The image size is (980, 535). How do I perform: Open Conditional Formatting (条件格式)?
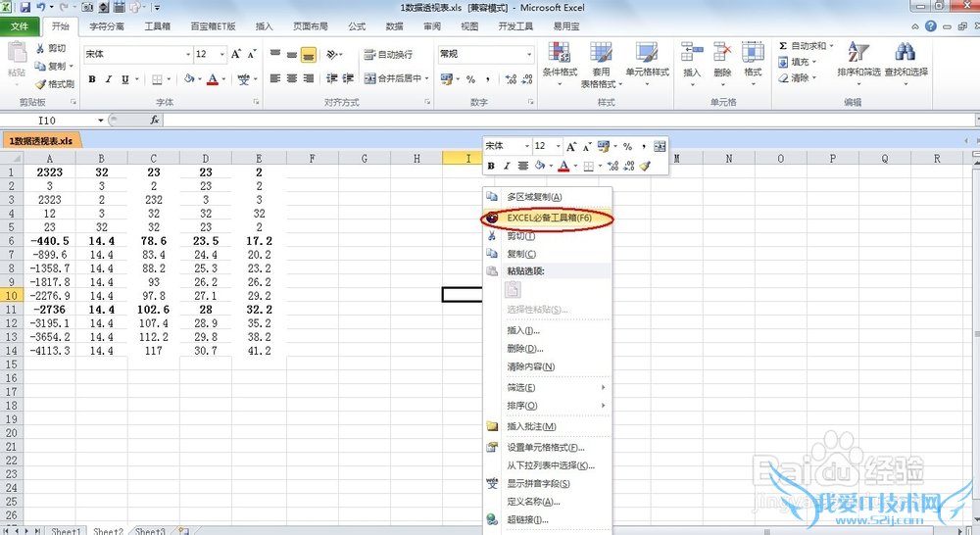coord(560,65)
